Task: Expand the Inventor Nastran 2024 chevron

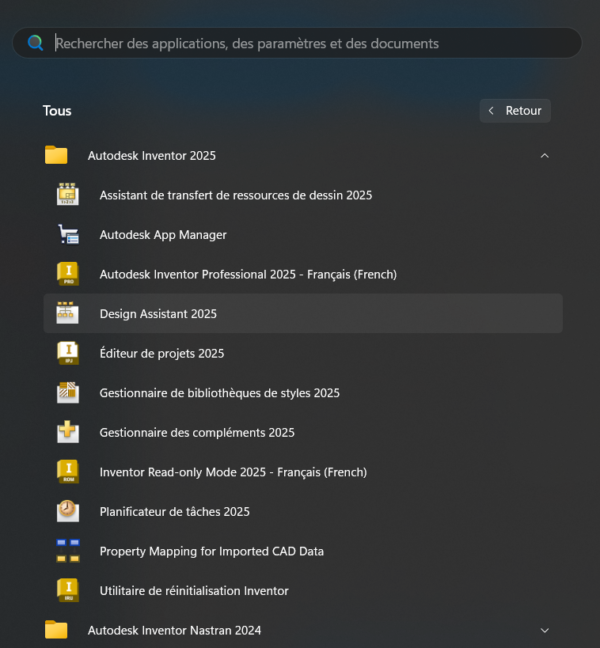Action: [x=545, y=631]
